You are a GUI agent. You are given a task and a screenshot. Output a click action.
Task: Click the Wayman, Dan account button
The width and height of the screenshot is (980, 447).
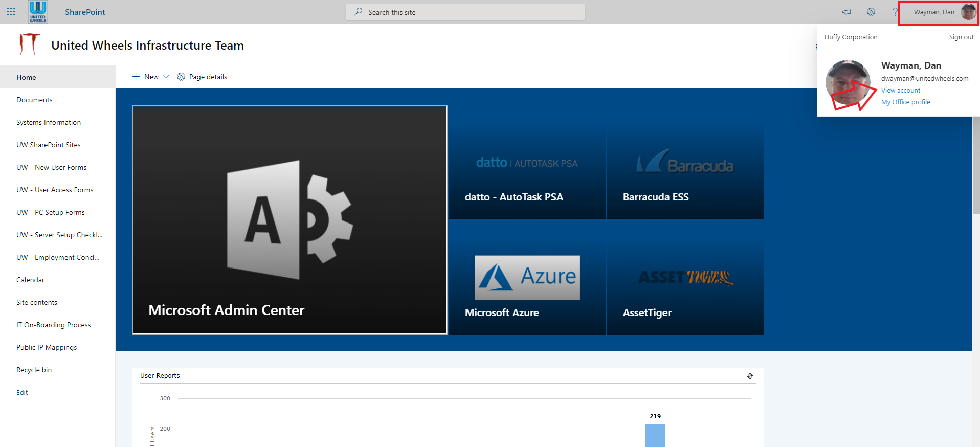pos(939,12)
